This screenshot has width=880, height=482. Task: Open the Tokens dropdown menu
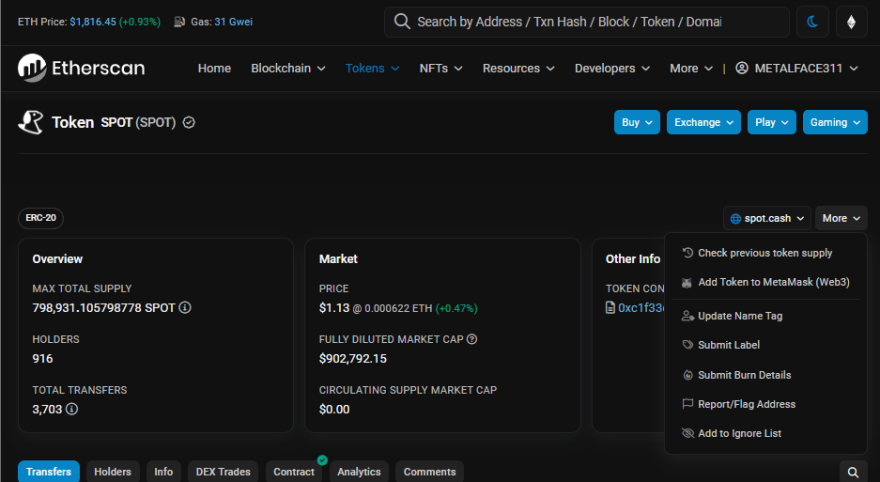(372, 68)
